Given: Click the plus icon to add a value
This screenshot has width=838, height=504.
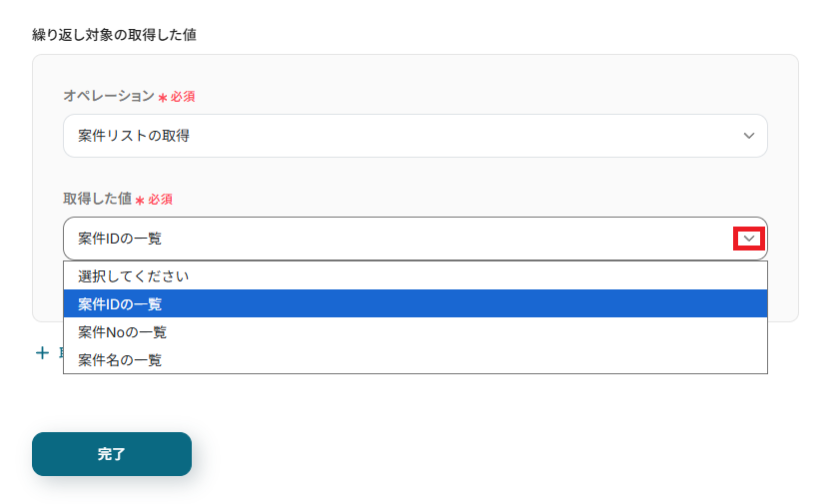Looking at the screenshot, I should 42,353.
